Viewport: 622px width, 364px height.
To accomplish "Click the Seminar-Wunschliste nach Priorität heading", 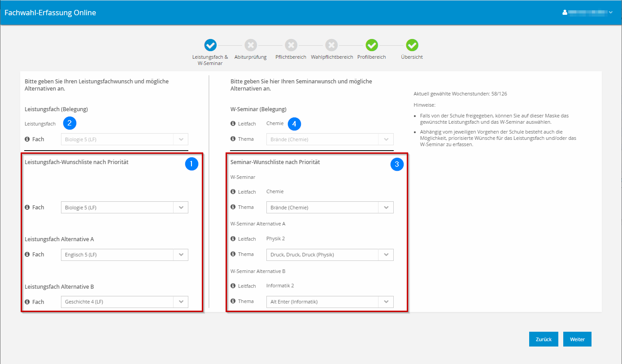I will pyautogui.click(x=275, y=162).
